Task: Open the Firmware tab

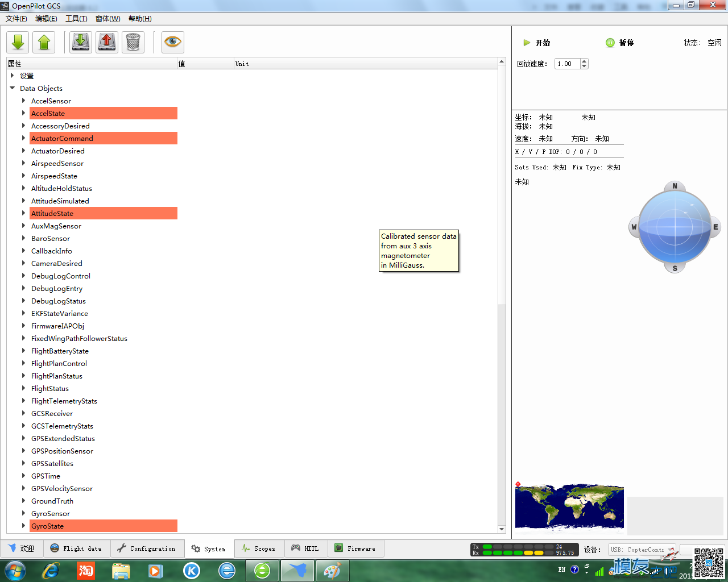Action: pyautogui.click(x=355, y=548)
